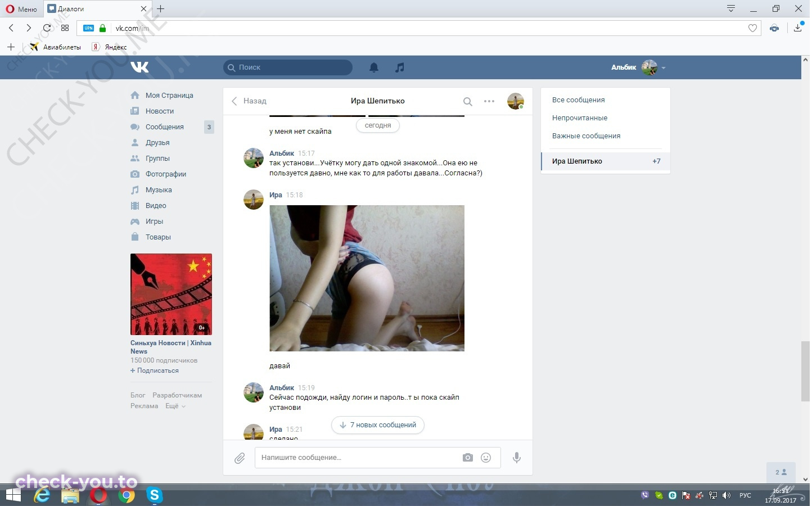Image resolution: width=812 pixels, height=506 pixels.
Task: Open volume control in system tray
Action: pos(727,495)
